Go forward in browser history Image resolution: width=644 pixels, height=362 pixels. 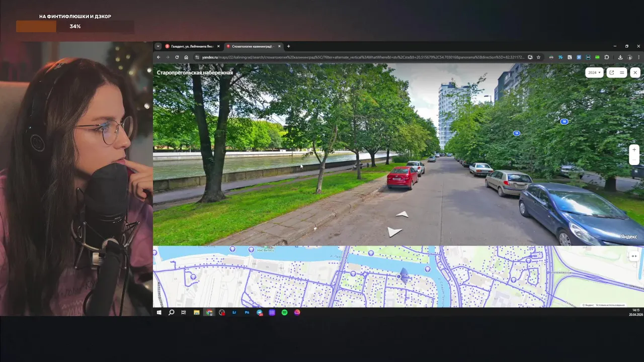point(168,57)
